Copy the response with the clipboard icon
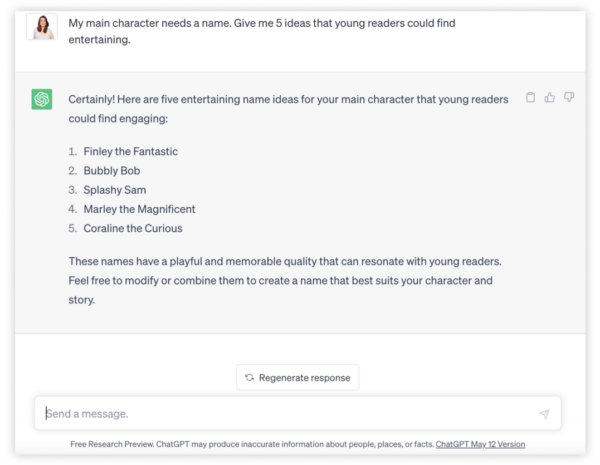600x465 pixels. coord(530,97)
